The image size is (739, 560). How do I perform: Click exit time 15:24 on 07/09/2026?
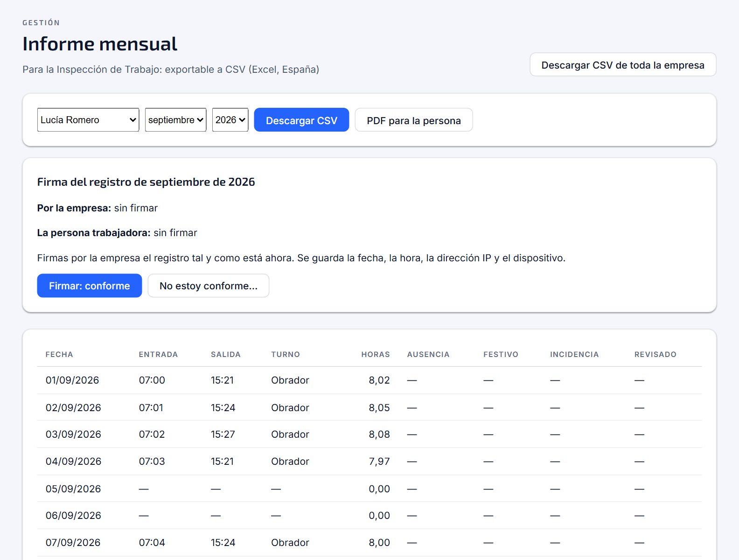(x=223, y=543)
